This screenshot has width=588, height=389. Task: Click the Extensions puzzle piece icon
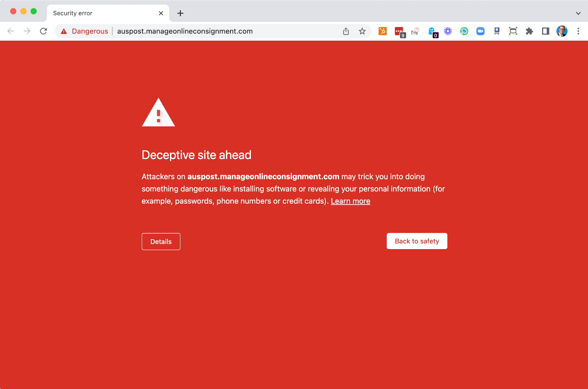pos(529,31)
